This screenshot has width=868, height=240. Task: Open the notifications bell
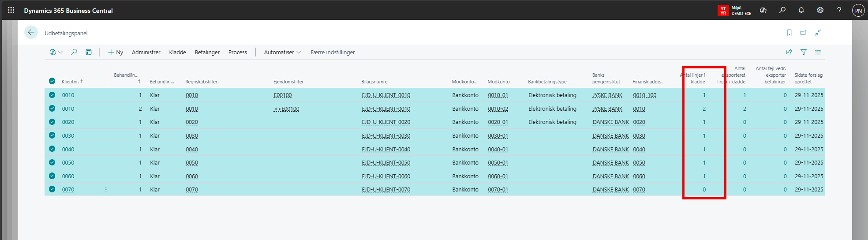[x=801, y=11]
